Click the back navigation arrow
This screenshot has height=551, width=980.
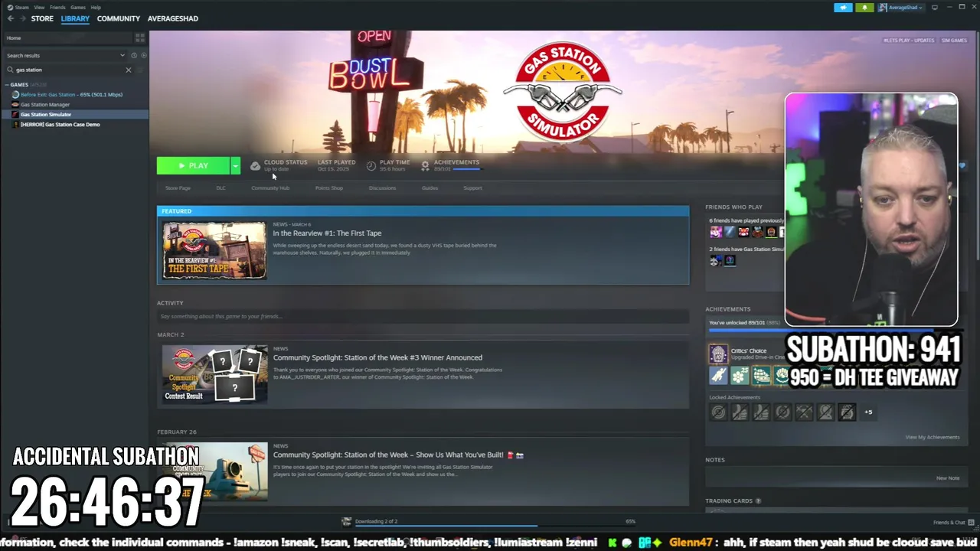pos(11,18)
